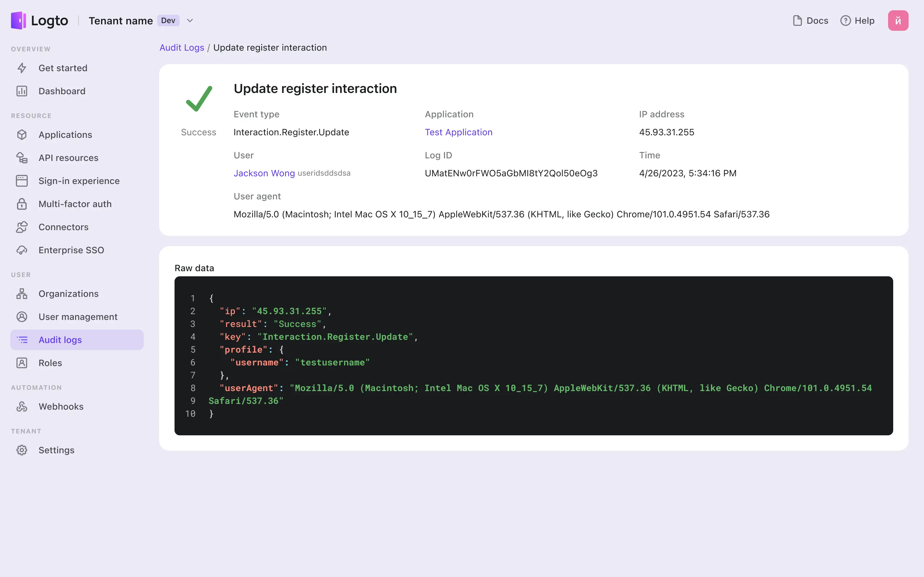The height and width of the screenshot is (577, 924).
Task: Navigate to Audit logs icon
Action: pyautogui.click(x=22, y=340)
